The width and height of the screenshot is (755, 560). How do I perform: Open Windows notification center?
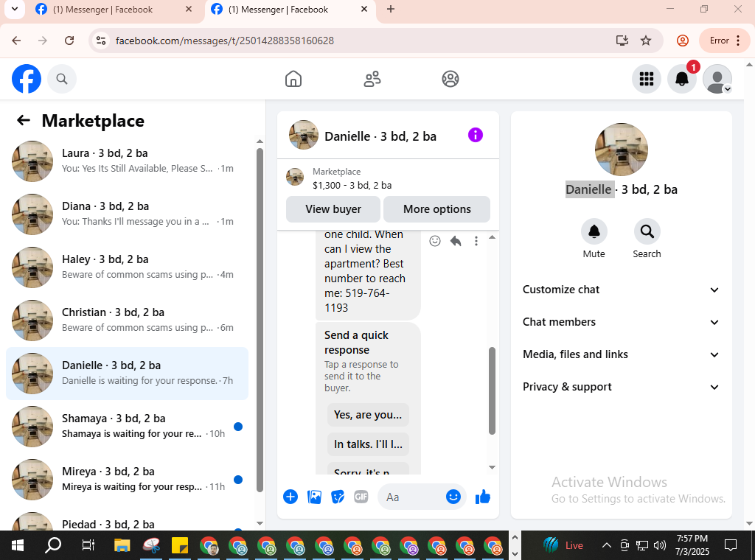coord(731,545)
